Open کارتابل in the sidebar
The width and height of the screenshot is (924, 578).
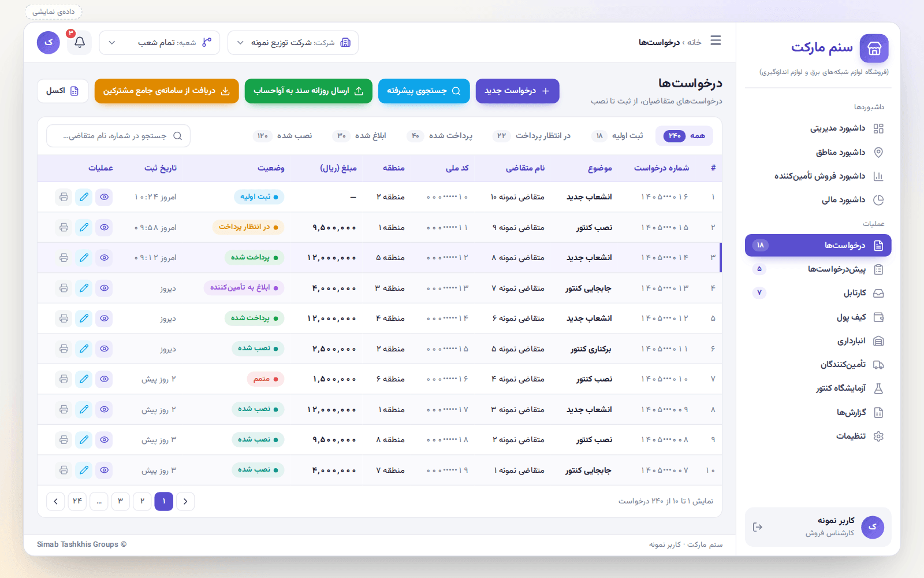coord(818,293)
